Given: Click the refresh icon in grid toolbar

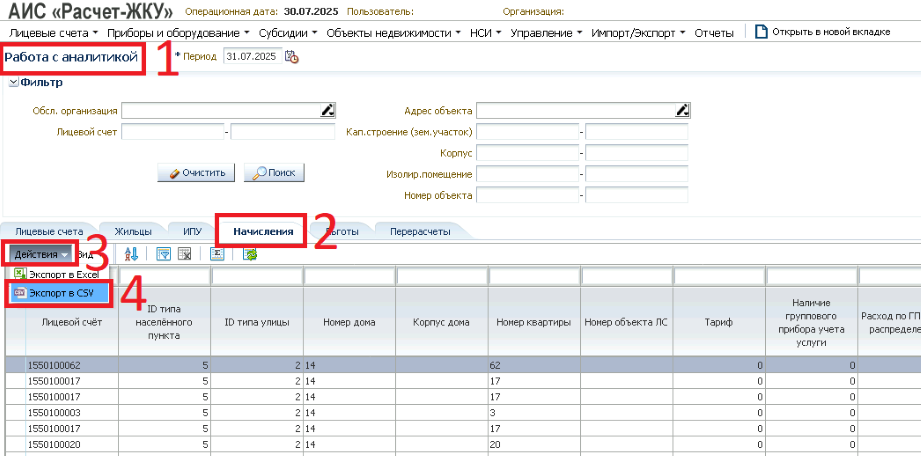Looking at the screenshot, I should pyautogui.click(x=249, y=254).
